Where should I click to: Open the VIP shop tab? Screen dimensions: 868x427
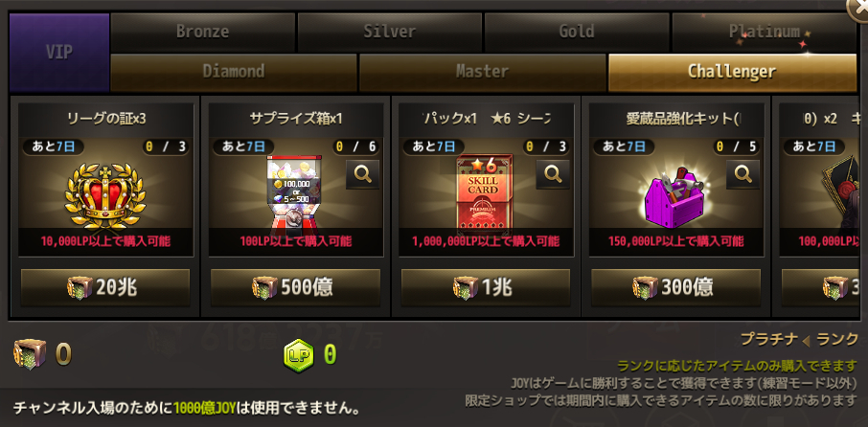[x=59, y=53]
